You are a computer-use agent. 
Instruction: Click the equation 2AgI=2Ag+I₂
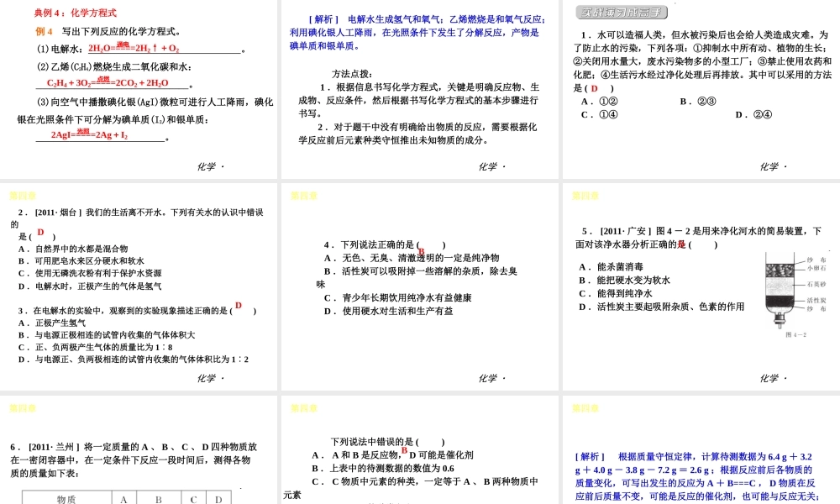[x=90, y=134]
